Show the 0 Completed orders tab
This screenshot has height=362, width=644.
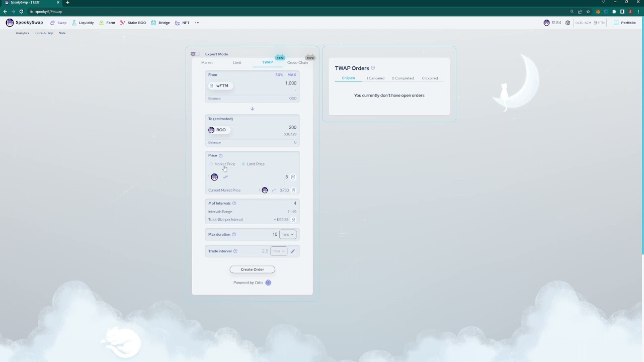[x=403, y=78]
